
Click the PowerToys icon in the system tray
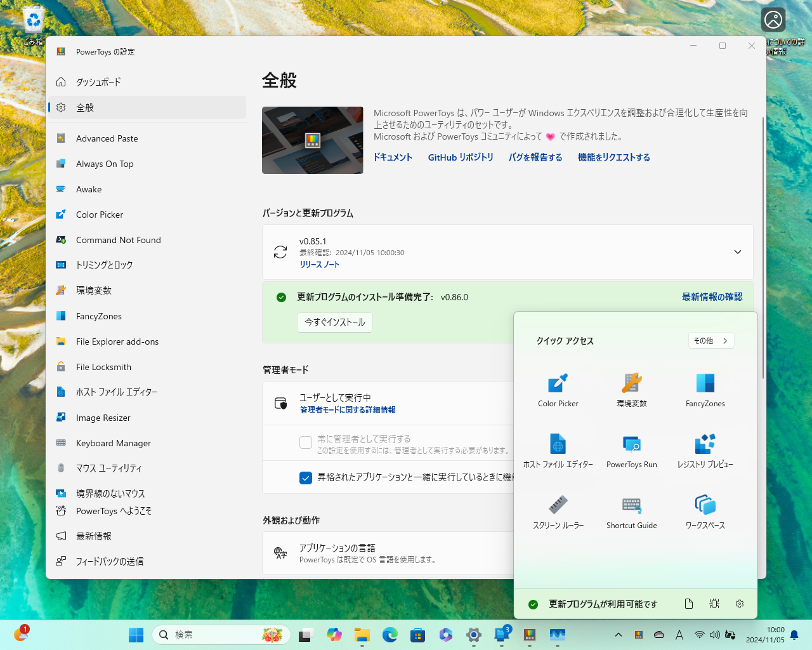pos(639,635)
